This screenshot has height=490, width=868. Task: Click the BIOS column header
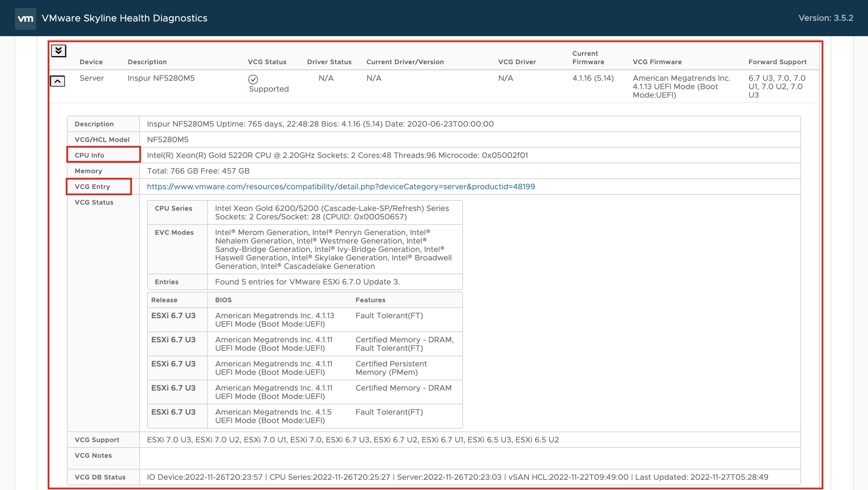(x=223, y=300)
